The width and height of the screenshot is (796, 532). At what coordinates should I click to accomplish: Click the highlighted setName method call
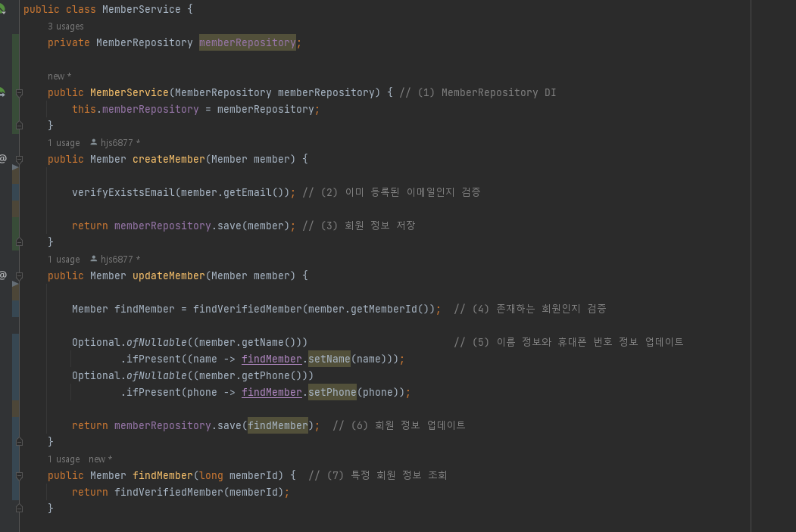[x=329, y=359]
